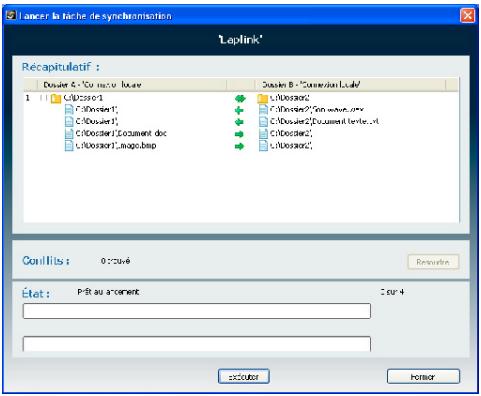Screen dimensions: 481x396
Task: Collapse the C:\Dossier1 tree node
Action: pos(43,98)
